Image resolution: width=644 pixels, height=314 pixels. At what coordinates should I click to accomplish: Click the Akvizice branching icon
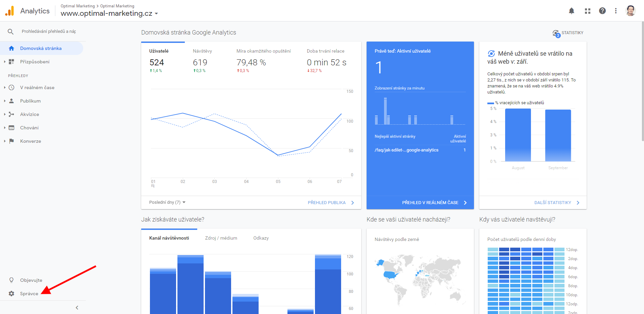[x=11, y=114]
